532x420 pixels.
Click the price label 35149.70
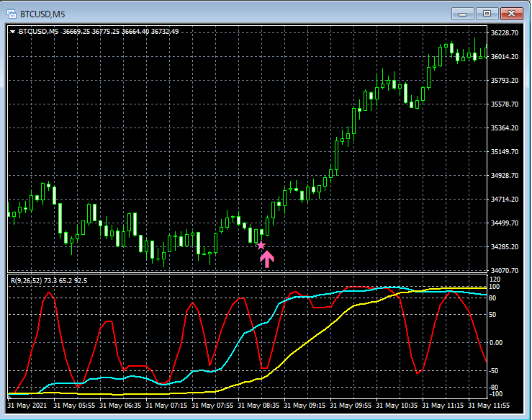tap(505, 152)
